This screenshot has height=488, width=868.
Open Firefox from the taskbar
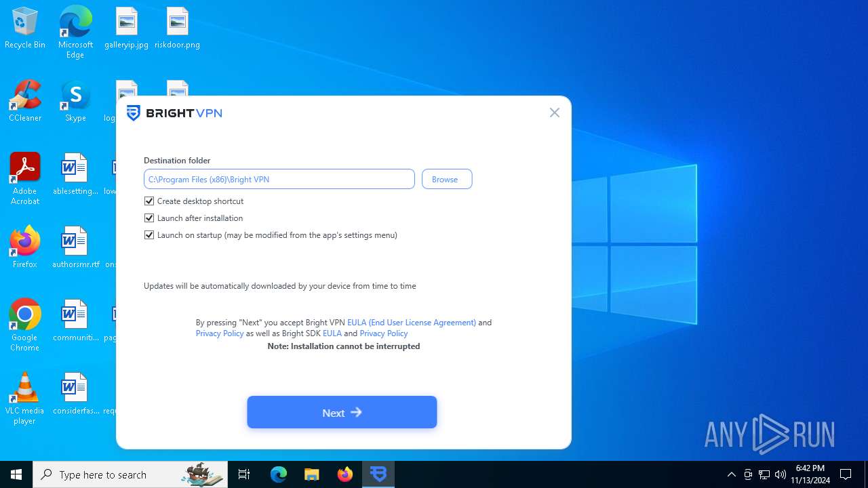coord(345,474)
